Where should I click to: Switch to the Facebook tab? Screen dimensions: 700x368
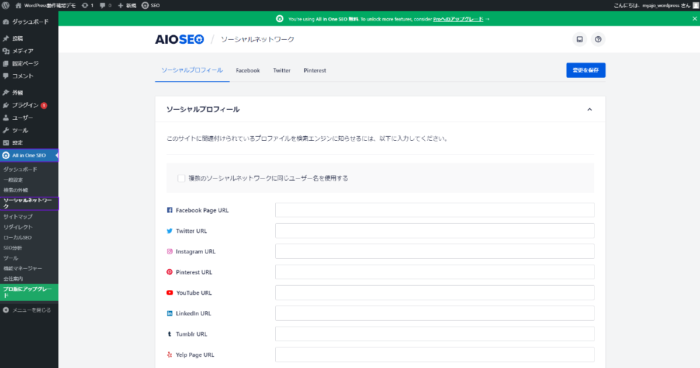pos(248,71)
